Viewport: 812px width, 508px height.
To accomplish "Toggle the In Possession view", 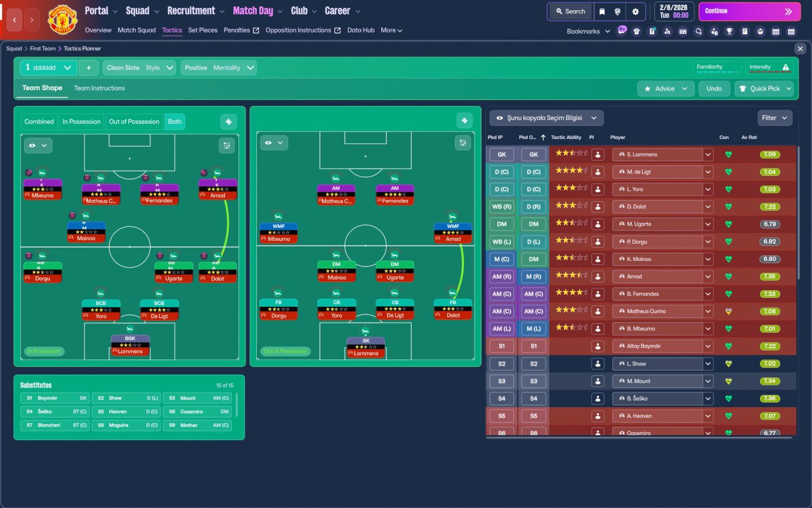I will pyautogui.click(x=81, y=122).
